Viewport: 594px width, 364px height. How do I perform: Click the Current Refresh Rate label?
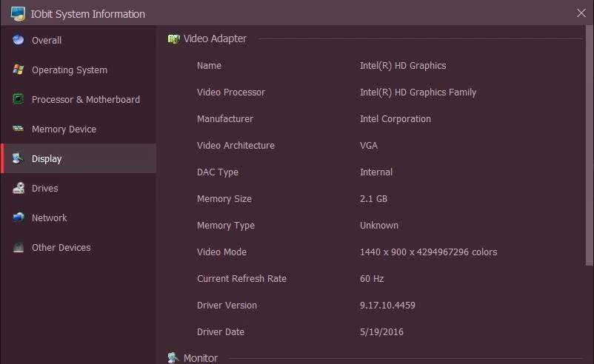241,278
